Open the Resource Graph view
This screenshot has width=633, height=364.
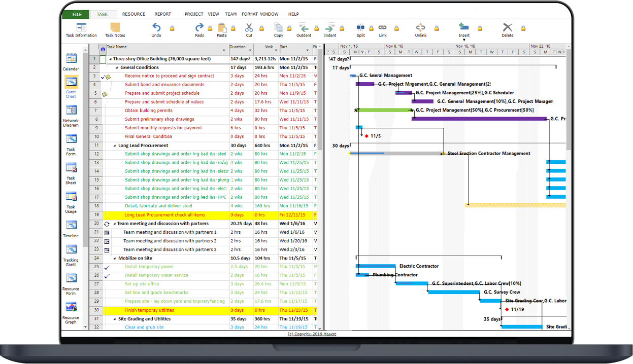coord(71,311)
